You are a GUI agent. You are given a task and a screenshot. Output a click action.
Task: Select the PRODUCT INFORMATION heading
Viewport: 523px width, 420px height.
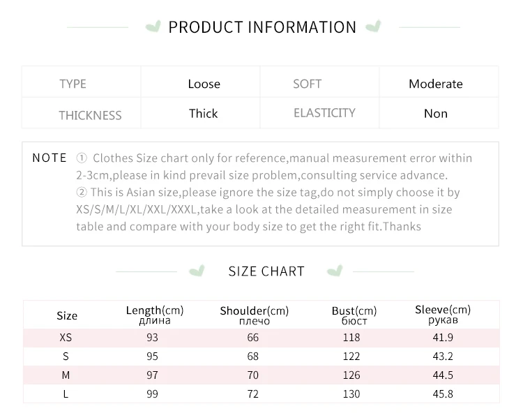tap(262, 27)
